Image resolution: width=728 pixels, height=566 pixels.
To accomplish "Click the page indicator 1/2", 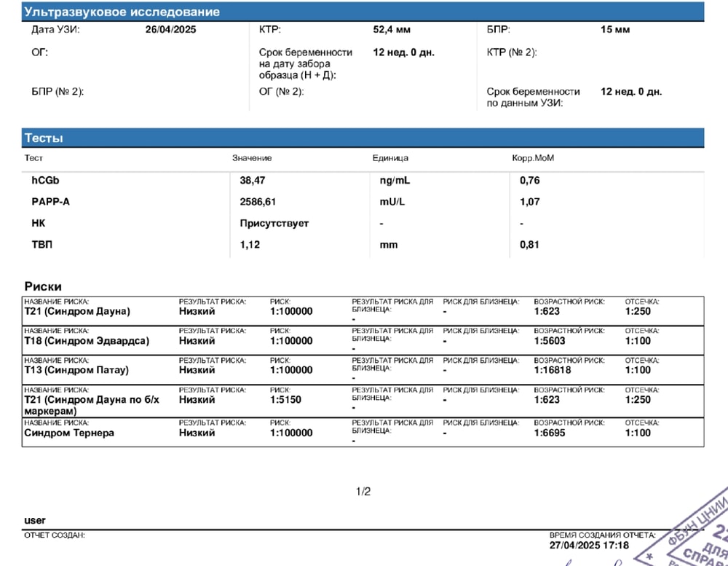I will (363, 492).
